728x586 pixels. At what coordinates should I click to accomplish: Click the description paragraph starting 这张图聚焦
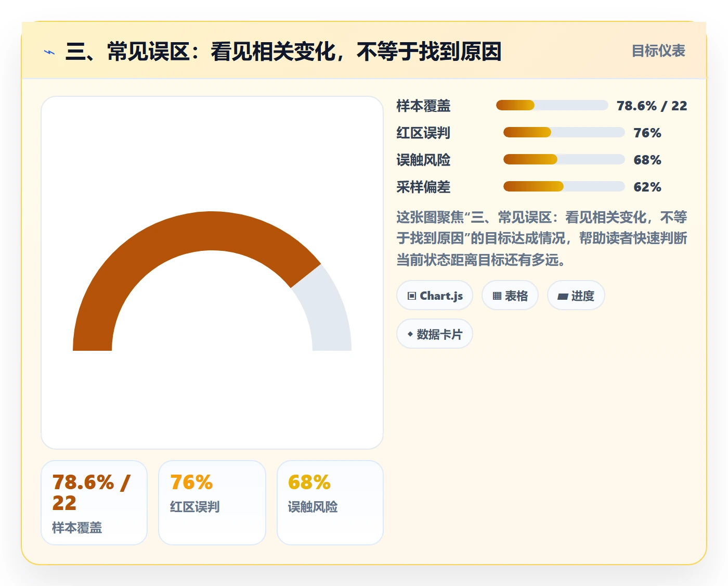coord(542,238)
